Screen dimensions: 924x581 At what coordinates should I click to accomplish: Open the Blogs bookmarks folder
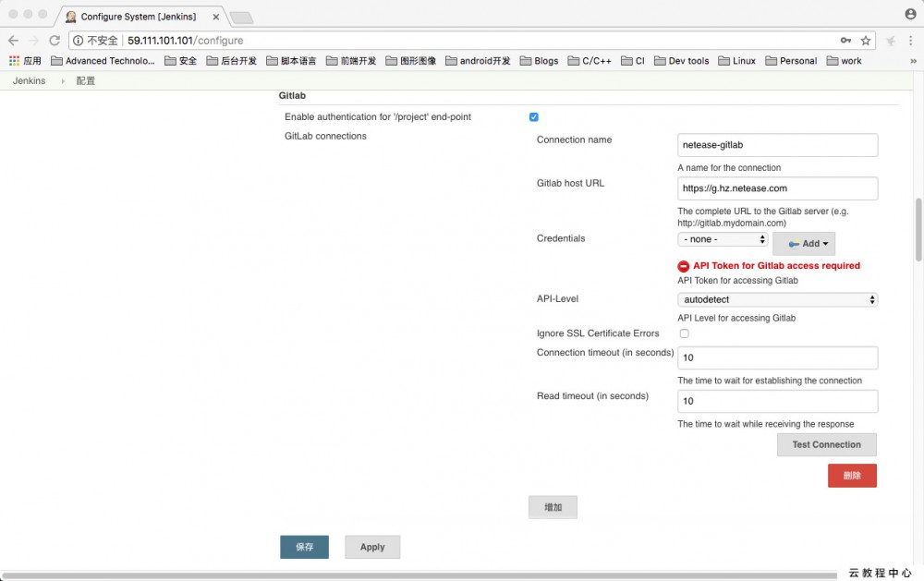539,61
